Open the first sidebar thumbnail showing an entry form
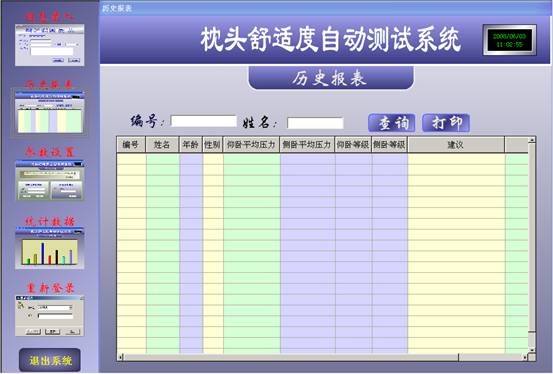Viewport: 553px width, 374px height. [50, 45]
